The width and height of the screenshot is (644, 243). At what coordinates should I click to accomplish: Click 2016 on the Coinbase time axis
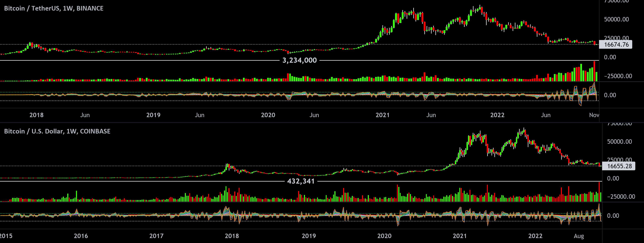tap(81, 236)
